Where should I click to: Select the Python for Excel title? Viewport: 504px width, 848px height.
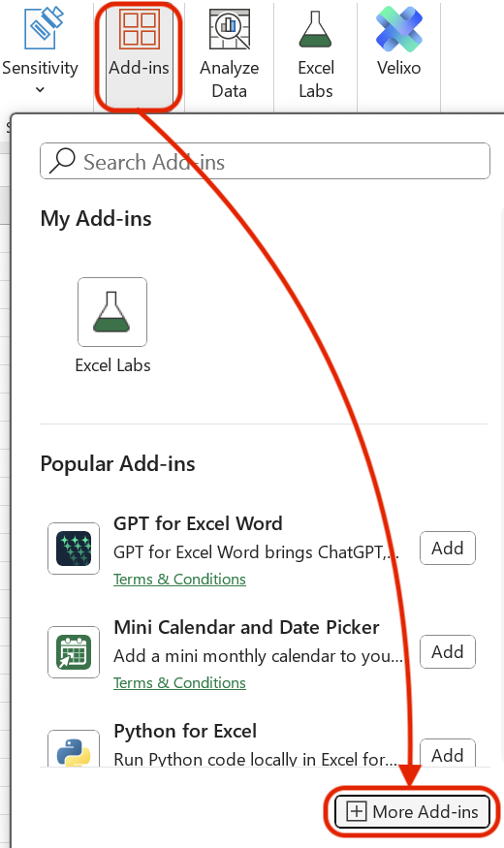[x=185, y=731]
